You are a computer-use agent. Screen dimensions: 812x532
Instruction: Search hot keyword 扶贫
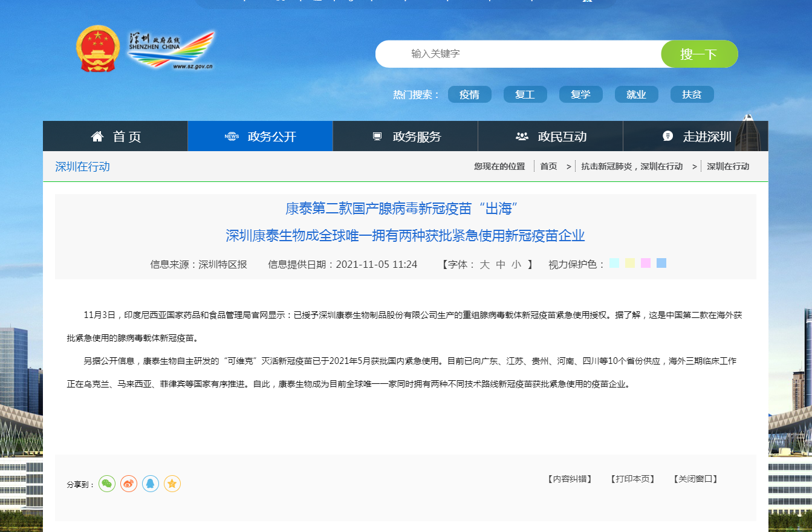pyautogui.click(x=692, y=94)
